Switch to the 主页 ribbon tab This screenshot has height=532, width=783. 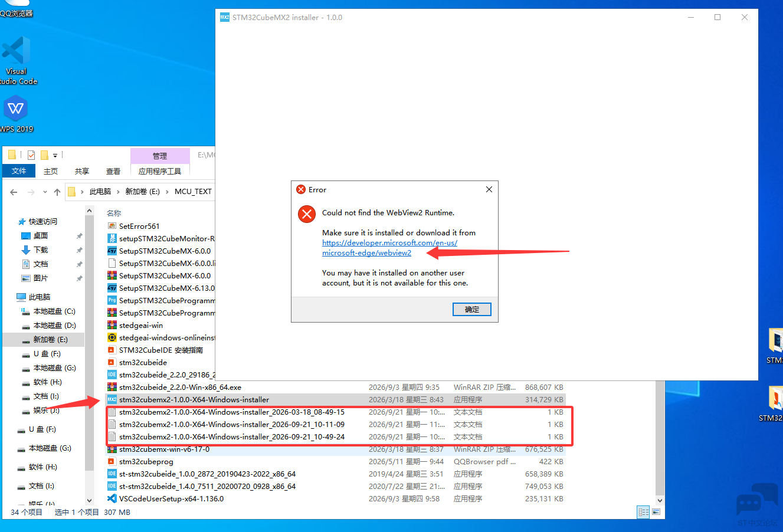[x=51, y=171]
